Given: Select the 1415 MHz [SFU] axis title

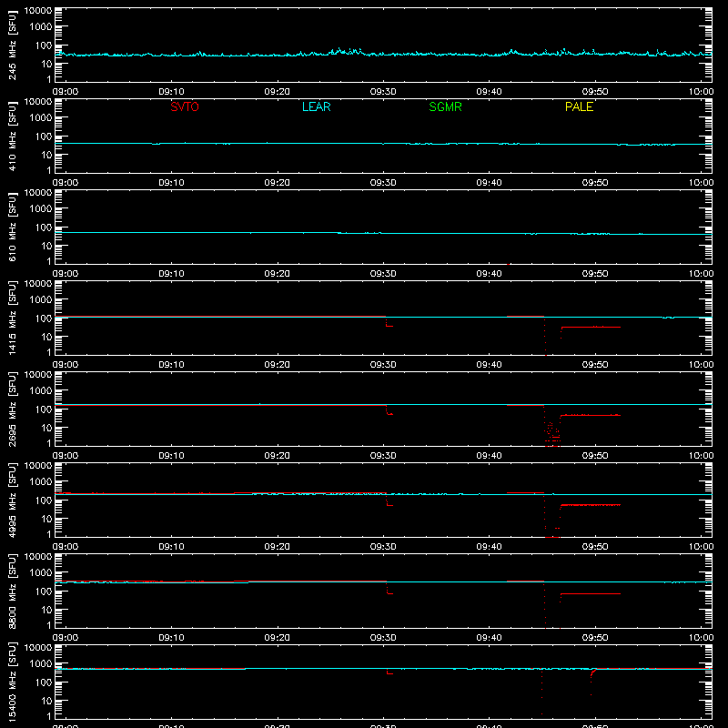Looking at the screenshot, I should pyautogui.click(x=13, y=318).
